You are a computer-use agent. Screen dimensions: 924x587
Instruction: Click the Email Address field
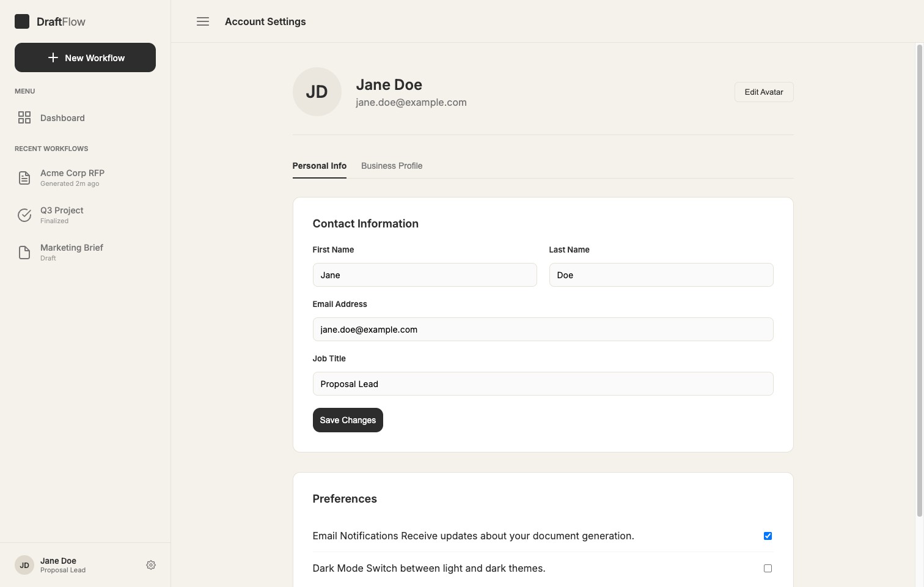click(543, 329)
